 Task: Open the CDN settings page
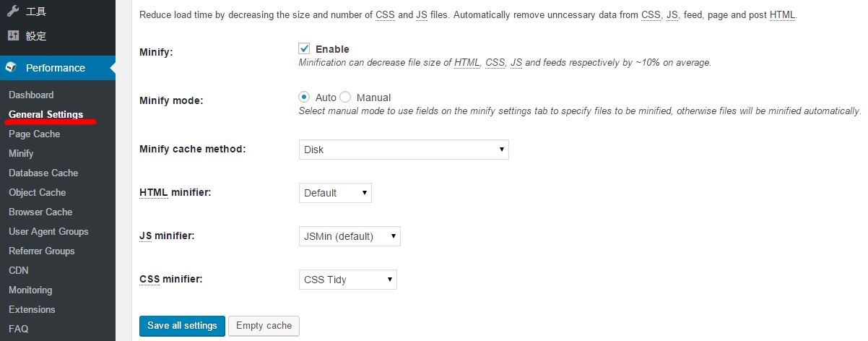(x=19, y=270)
